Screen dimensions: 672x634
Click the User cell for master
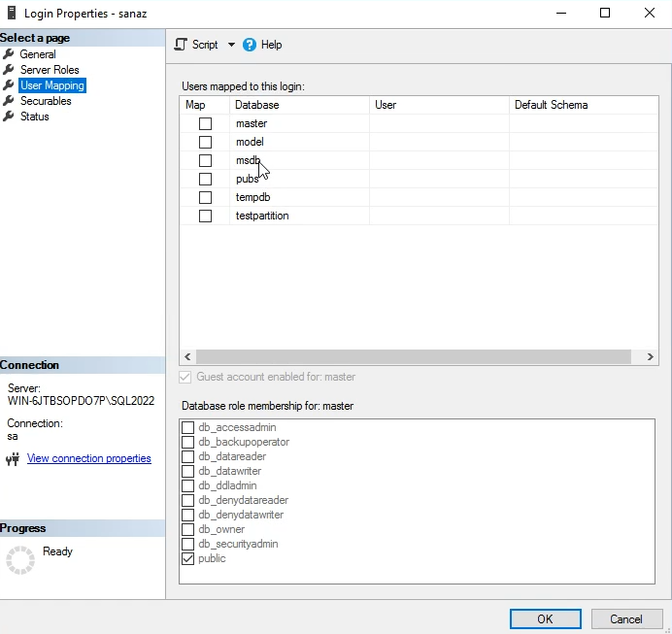click(x=439, y=124)
